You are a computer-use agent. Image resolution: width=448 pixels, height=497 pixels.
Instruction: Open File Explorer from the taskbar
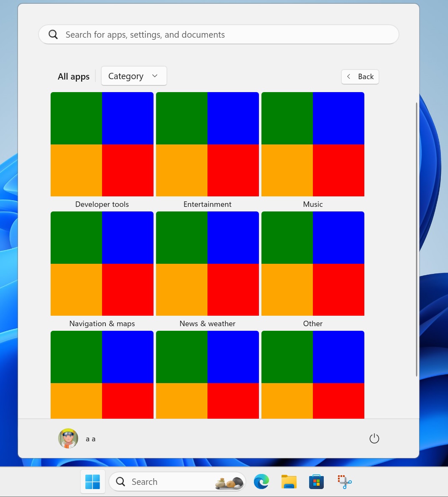(289, 482)
